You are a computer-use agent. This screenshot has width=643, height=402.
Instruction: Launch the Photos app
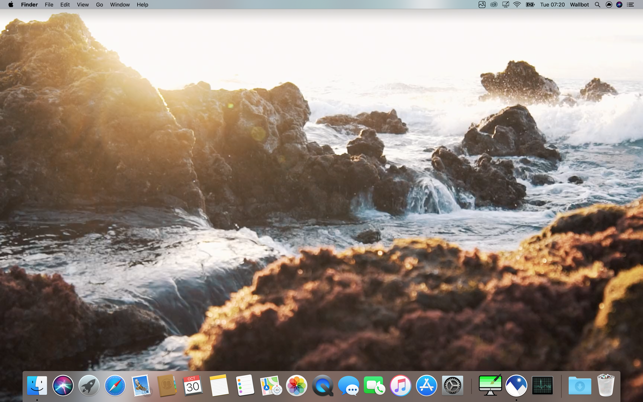point(297,385)
